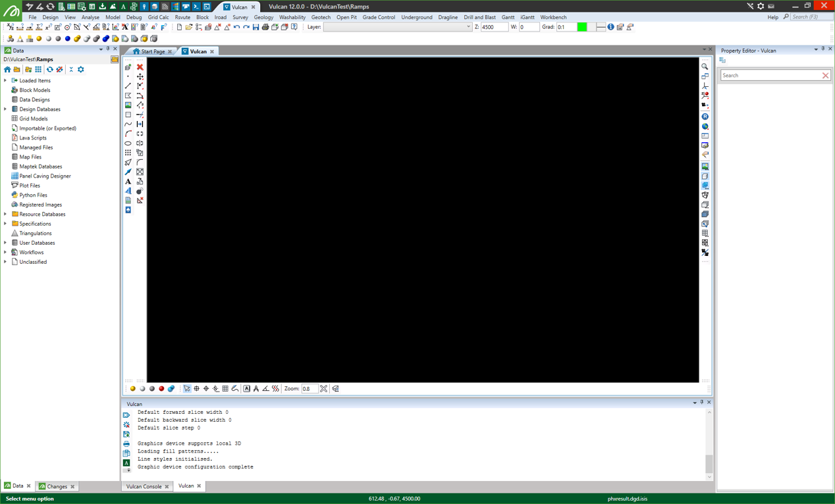
Task: Click the Zoom magnifier icon in right toolbar
Action: point(705,66)
